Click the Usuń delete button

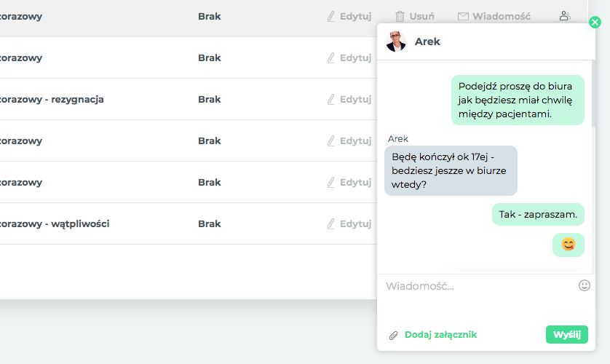[415, 16]
